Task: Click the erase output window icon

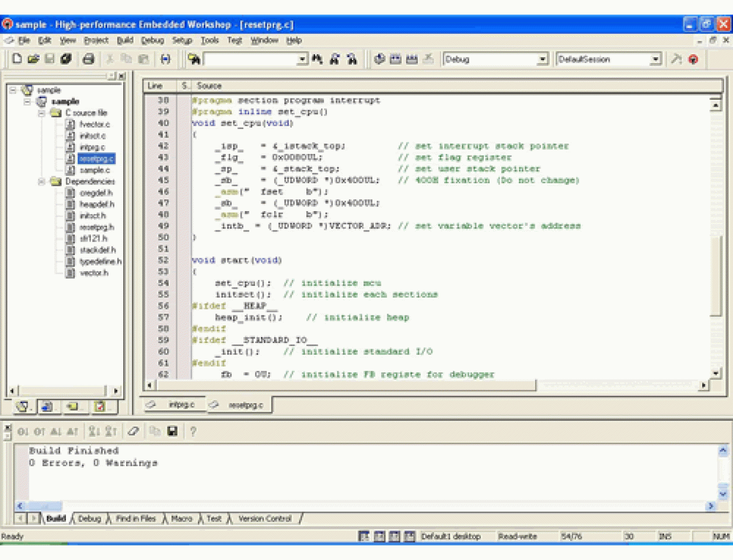Action: click(x=133, y=432)
